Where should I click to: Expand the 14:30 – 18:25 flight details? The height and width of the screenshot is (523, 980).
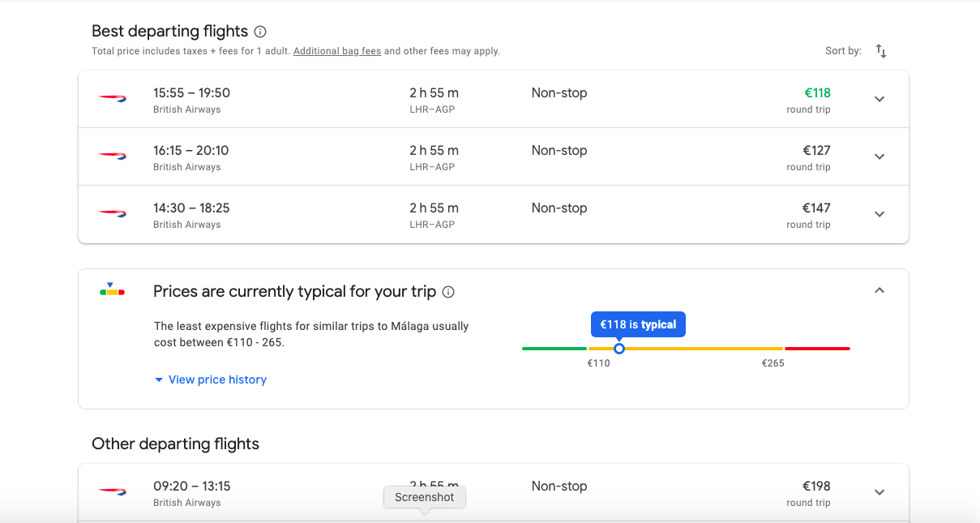click(x=879, y=214)
